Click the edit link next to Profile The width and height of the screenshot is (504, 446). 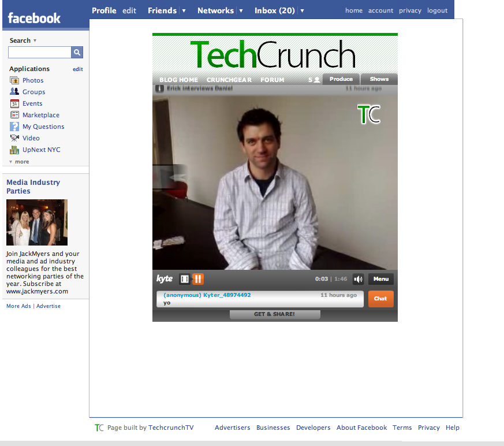tap(129, 10)
